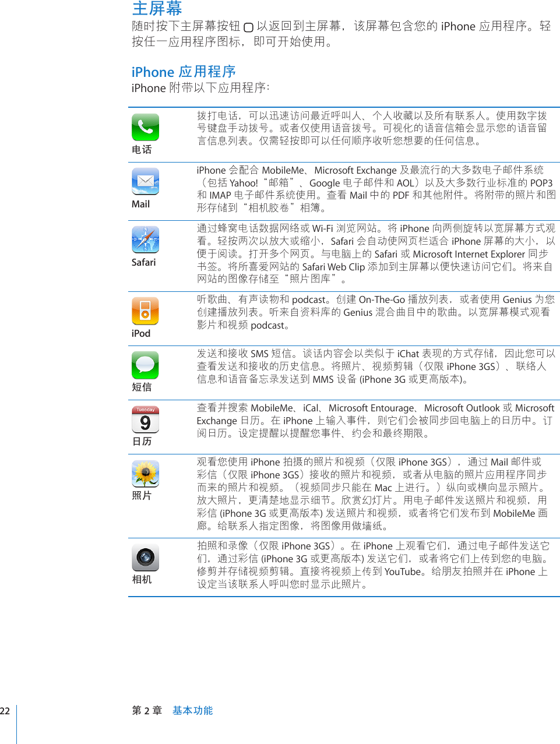Screen dimensions: 560x744
Task: Click the green Phone app icon
Action: [145, 128]
